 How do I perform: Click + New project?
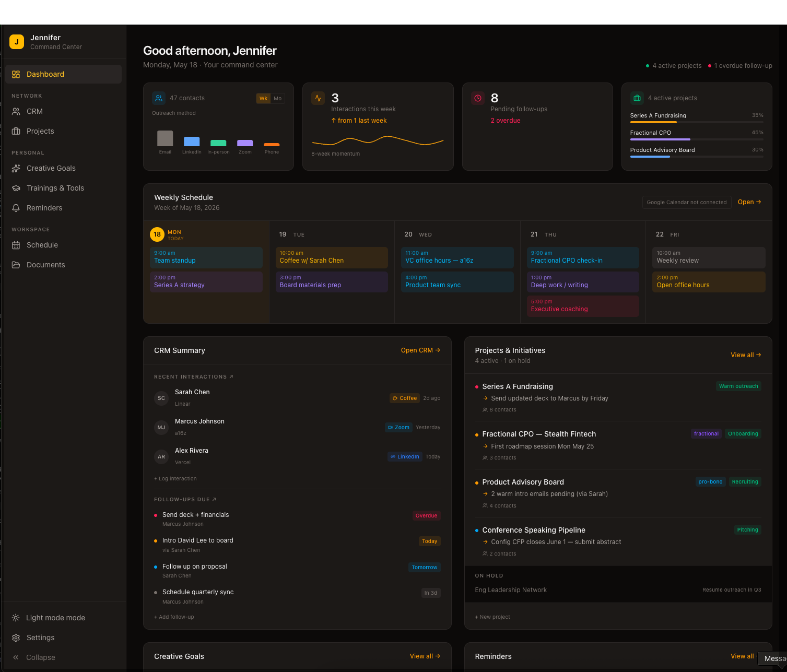coord(492,617)
